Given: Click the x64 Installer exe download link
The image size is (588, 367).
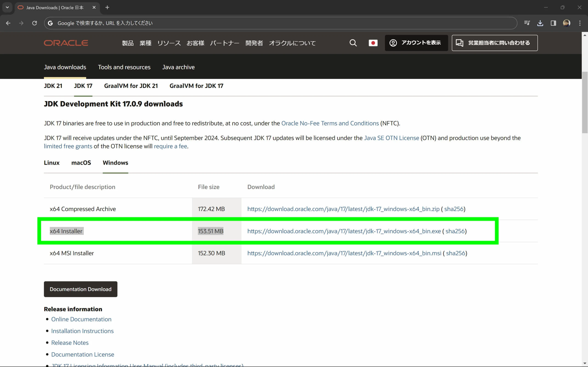Looking at the screenshot, I should point(344,231).
